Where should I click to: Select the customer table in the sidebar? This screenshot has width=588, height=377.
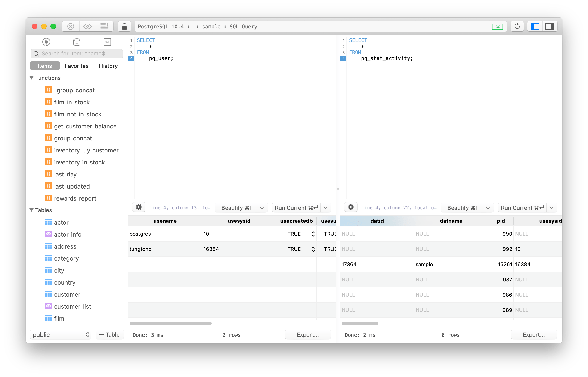[x=67, y=294]
